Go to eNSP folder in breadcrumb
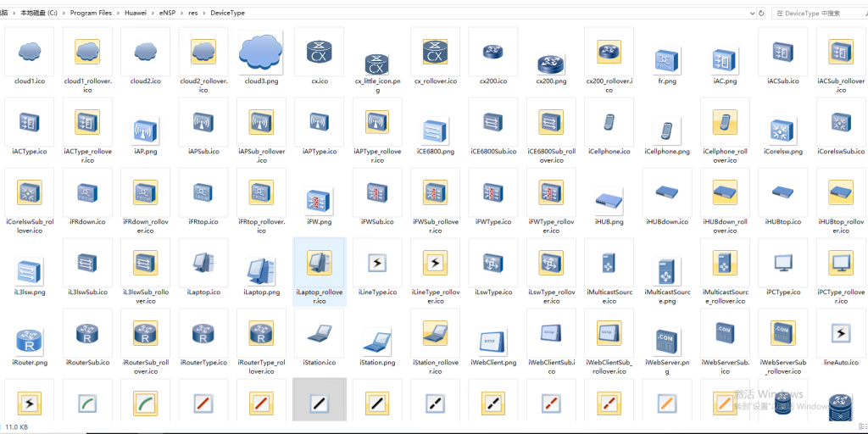Image resolution: width=868 pixels, height=434 pixels. pyautogui.click(x=167, y=14)
